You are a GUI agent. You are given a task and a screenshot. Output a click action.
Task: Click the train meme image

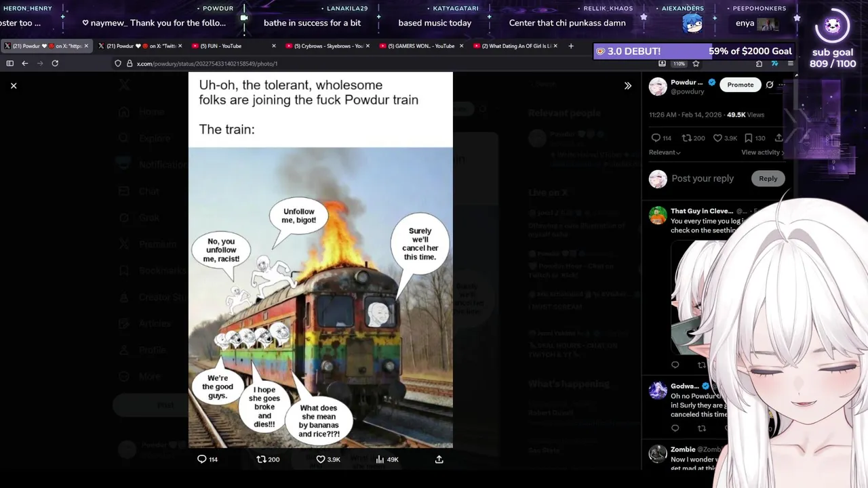(x=321, y=260)
